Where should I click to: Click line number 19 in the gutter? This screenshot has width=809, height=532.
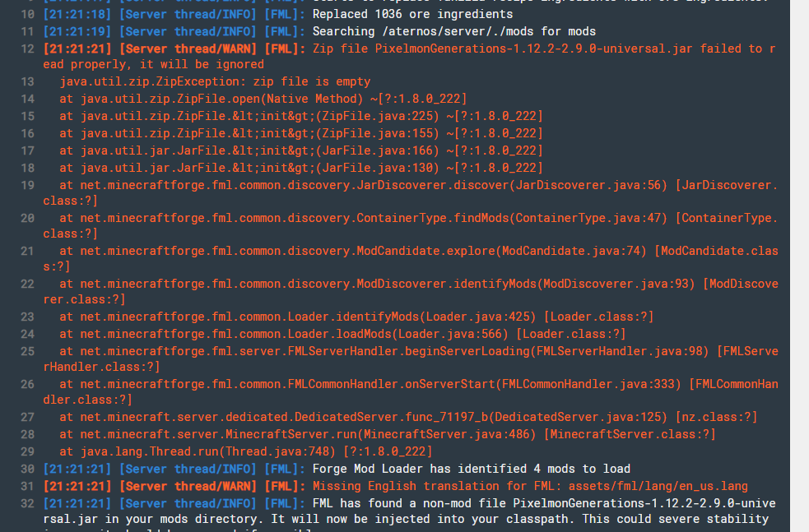[x=27, y=186]
